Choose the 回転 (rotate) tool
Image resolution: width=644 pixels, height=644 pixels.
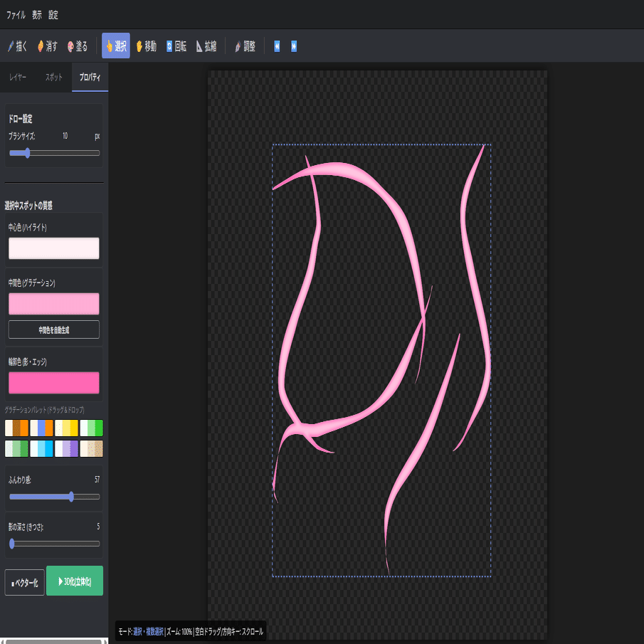coord(176,46)
